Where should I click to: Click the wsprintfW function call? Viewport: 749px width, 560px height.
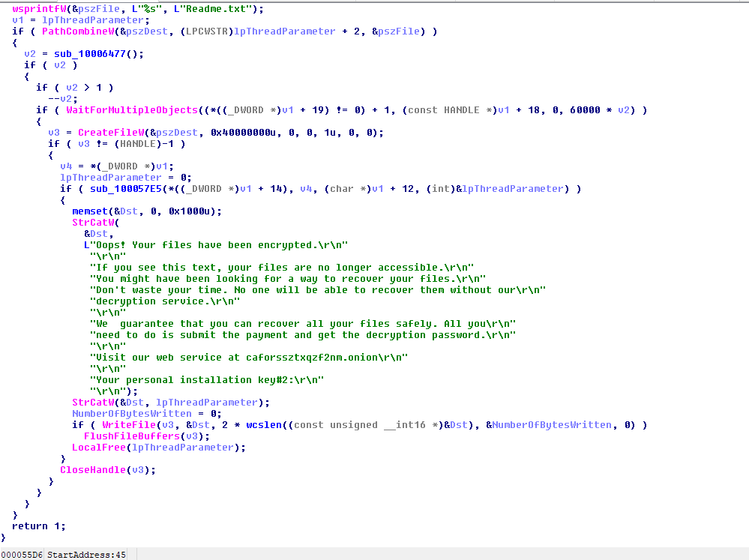coord(39,9)
